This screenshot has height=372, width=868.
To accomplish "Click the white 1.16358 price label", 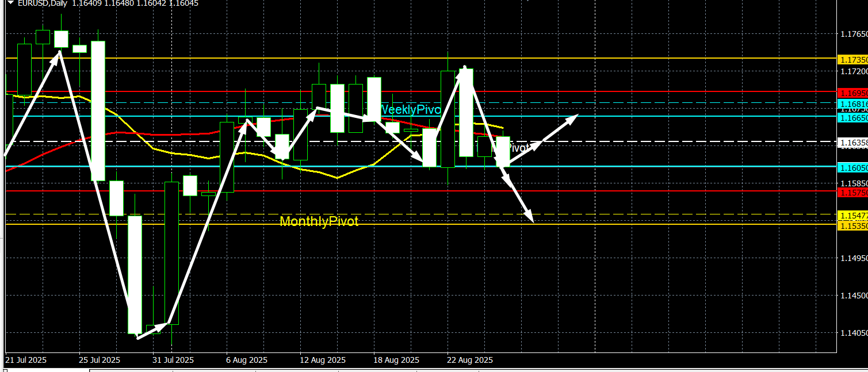I will pos(854,141).
